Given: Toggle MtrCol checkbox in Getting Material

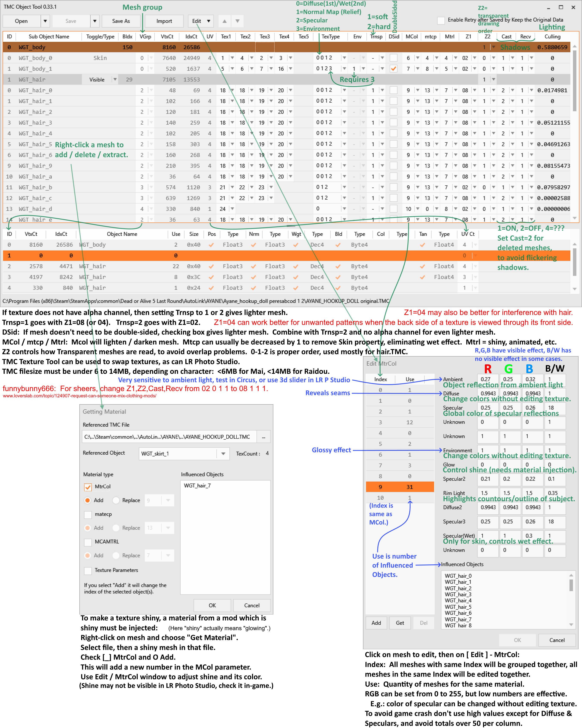Looking at the screenshot, I should tap(88, 487).
